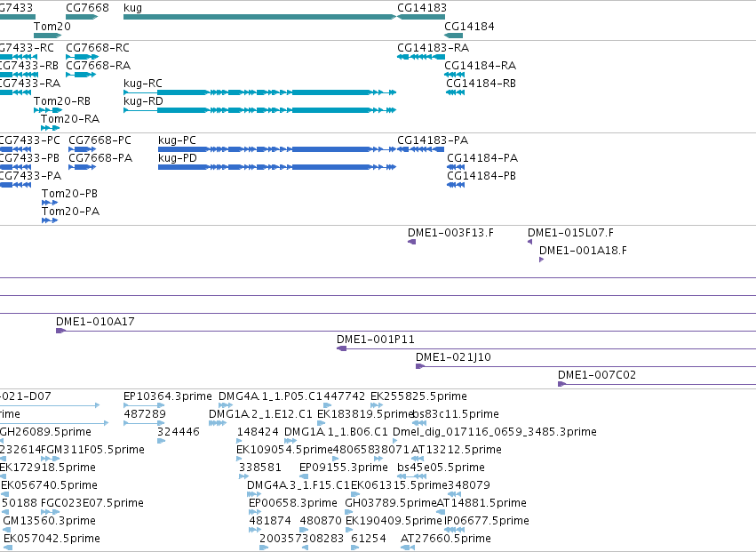Image resolution: width=756 pixels, height=552 pixels.
Task: Click the DME1-007C02 clone marker
Action: coord(561,384)
